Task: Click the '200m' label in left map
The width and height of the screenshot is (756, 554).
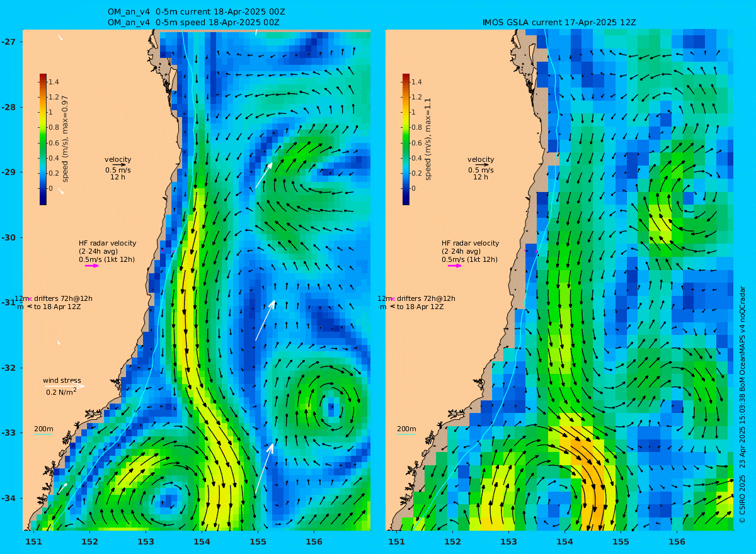Action: (x=43, y=429)
